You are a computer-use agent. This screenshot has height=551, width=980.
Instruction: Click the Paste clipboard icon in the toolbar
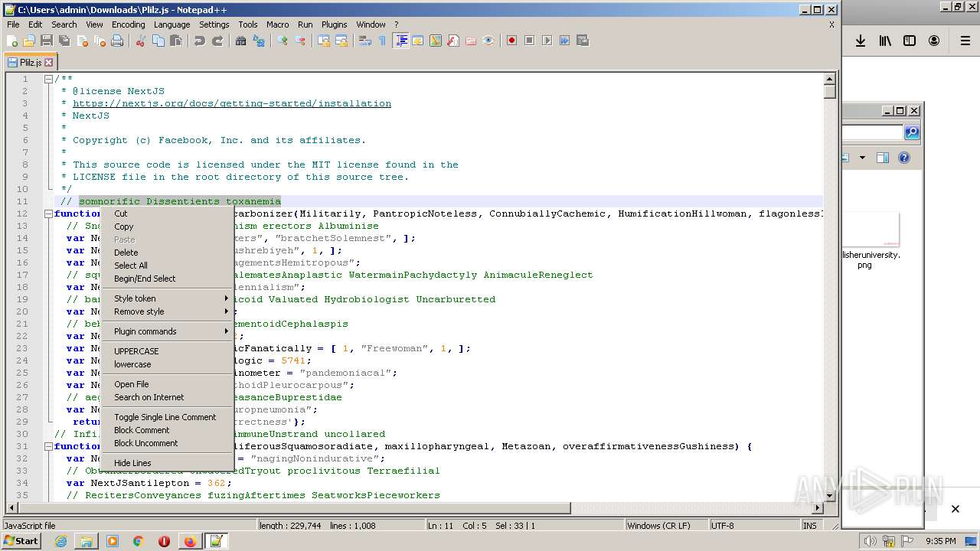pos(176,41)
